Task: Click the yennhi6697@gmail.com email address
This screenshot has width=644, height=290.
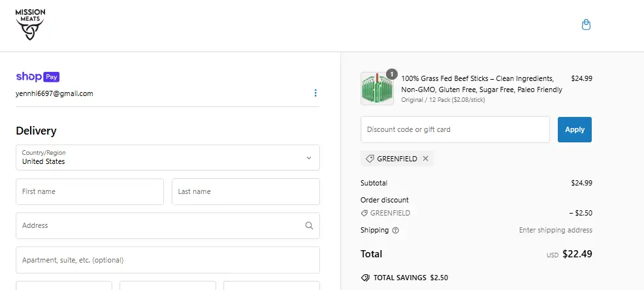Action: 54,93
